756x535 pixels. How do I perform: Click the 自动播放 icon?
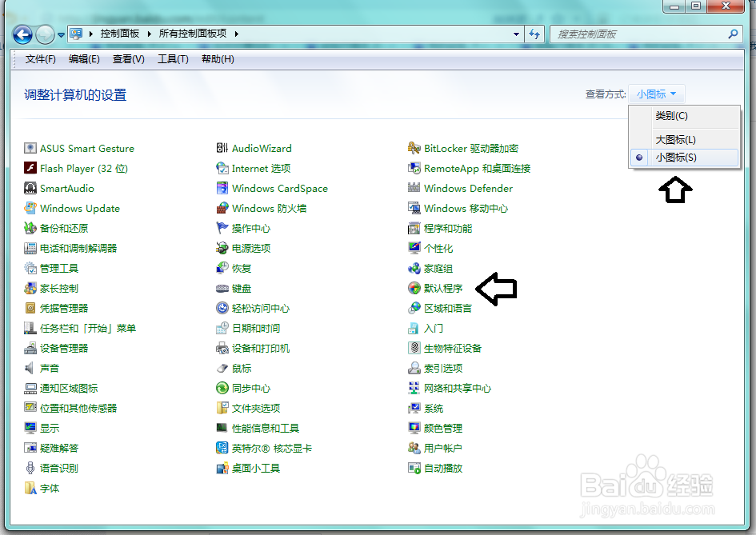click(414, 468)
